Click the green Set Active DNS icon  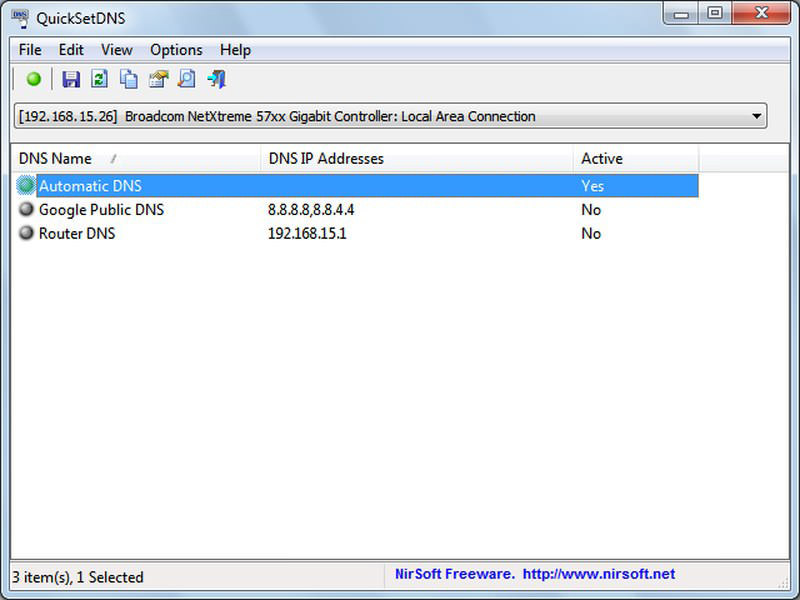point(34,79)
